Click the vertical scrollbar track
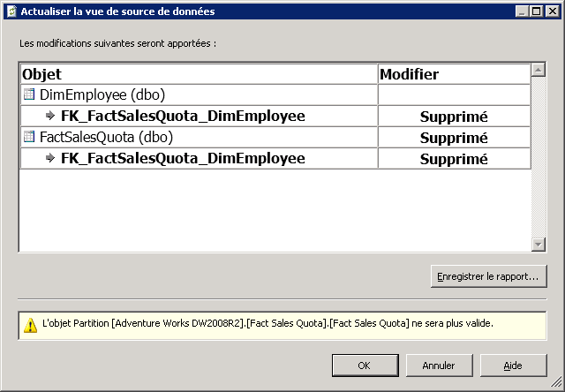Screen dimensions: 565x392 539,157
